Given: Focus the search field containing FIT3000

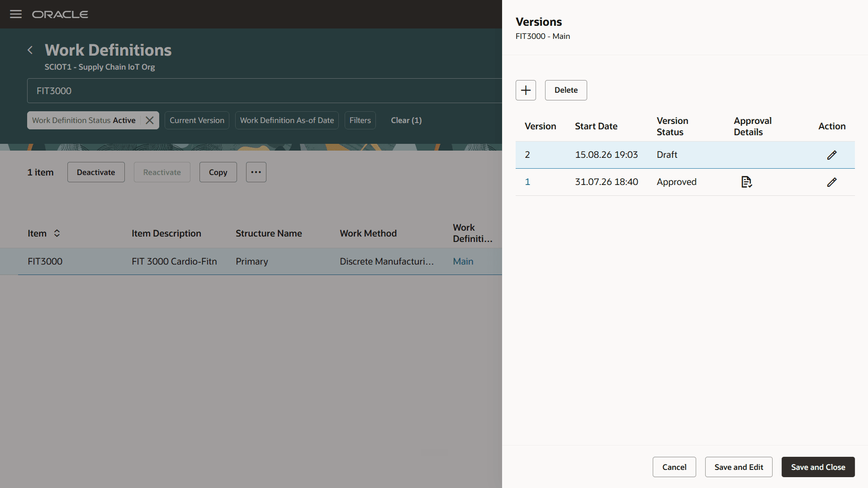Looking at the screenshot, I should pyautogui.click(x=265, y=91).
